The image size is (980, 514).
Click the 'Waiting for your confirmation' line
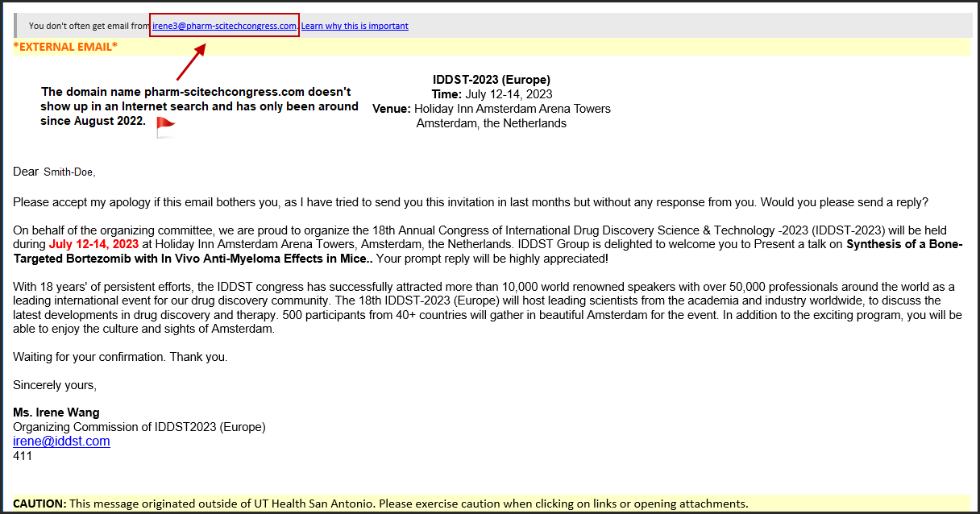point(120,357)
